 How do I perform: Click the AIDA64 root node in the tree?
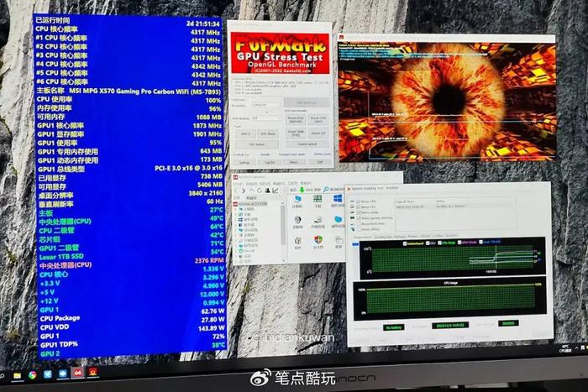250,204
